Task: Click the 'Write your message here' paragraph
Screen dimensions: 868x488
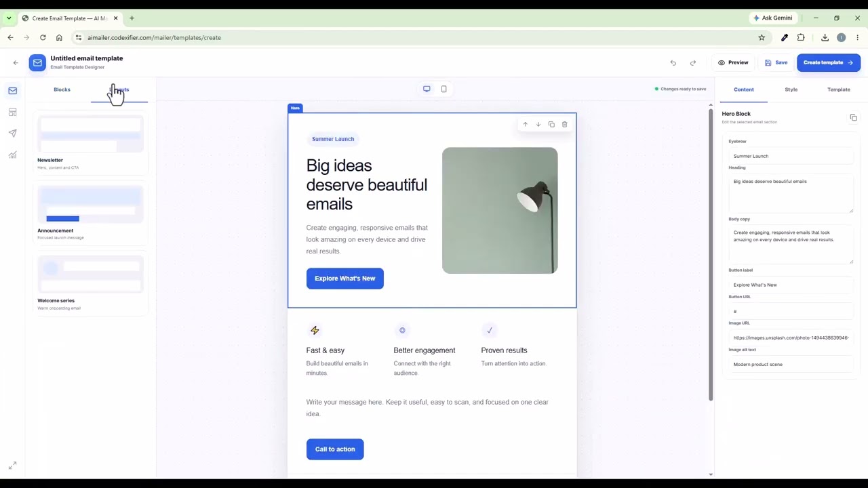Action: pyautogui.click(x=427, y=407)
